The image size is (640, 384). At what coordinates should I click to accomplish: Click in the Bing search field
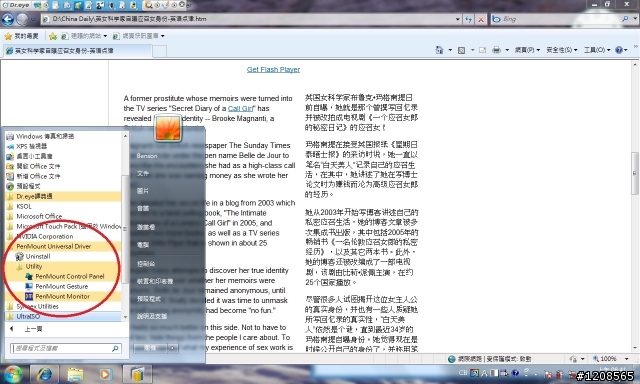[x=560, y=19]
